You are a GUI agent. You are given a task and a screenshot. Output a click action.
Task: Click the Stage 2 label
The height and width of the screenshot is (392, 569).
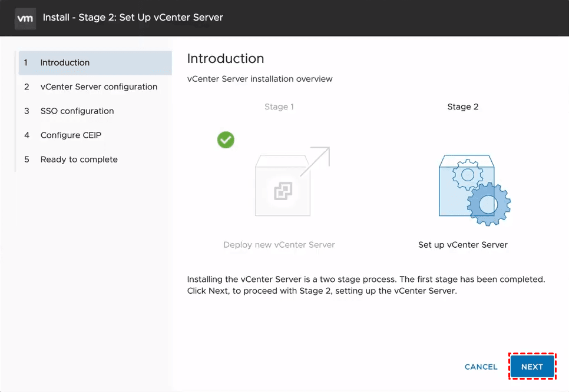[463, 107]
